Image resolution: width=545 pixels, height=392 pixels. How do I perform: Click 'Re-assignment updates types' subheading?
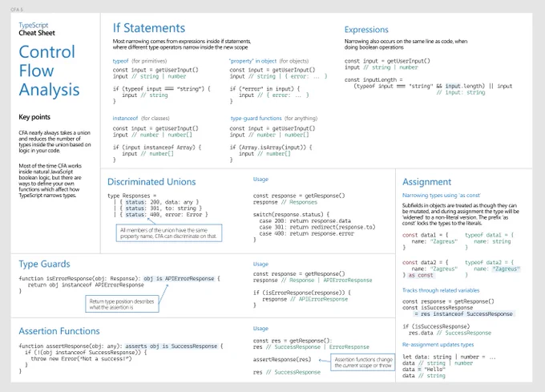point(438,345)
